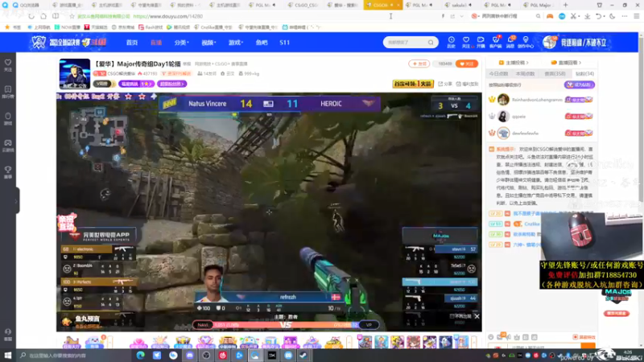Open the 创作中心 creator center icon
This screenshot has width=644, height=362.
coord(526,42)
